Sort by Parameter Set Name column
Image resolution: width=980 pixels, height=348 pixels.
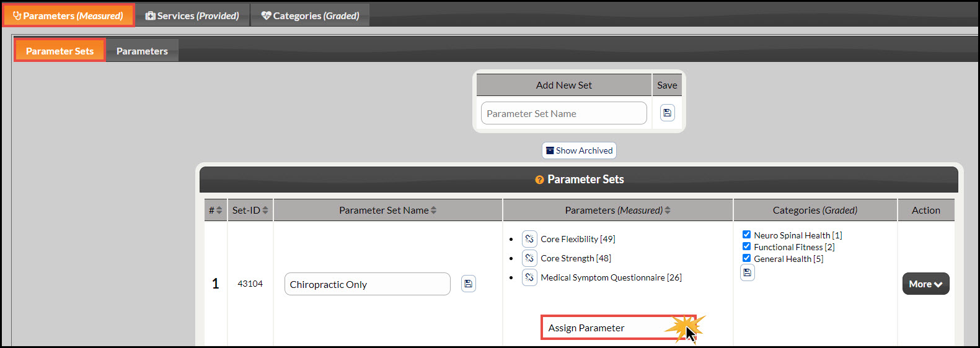(387, 211)
